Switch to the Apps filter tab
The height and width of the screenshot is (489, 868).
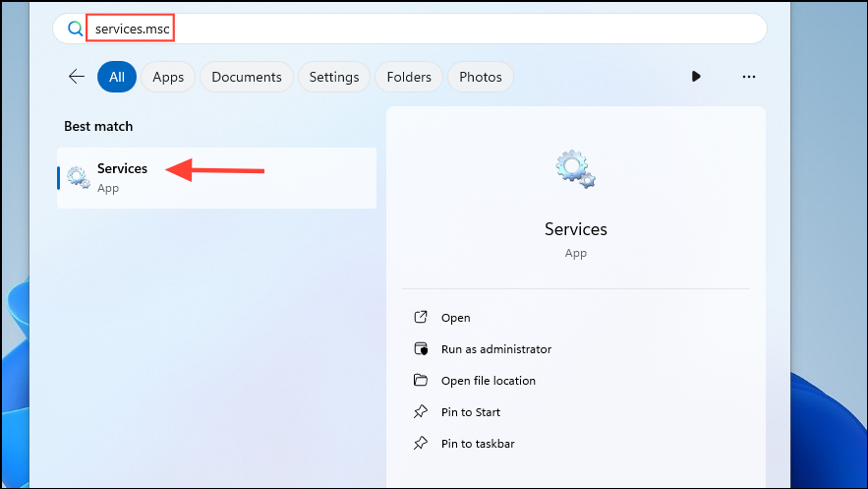point(168,77)
